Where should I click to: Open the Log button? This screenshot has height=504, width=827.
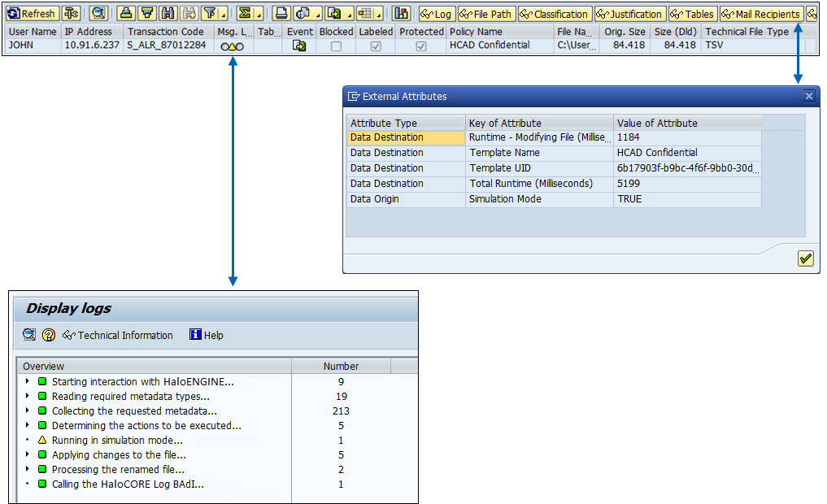436,14
